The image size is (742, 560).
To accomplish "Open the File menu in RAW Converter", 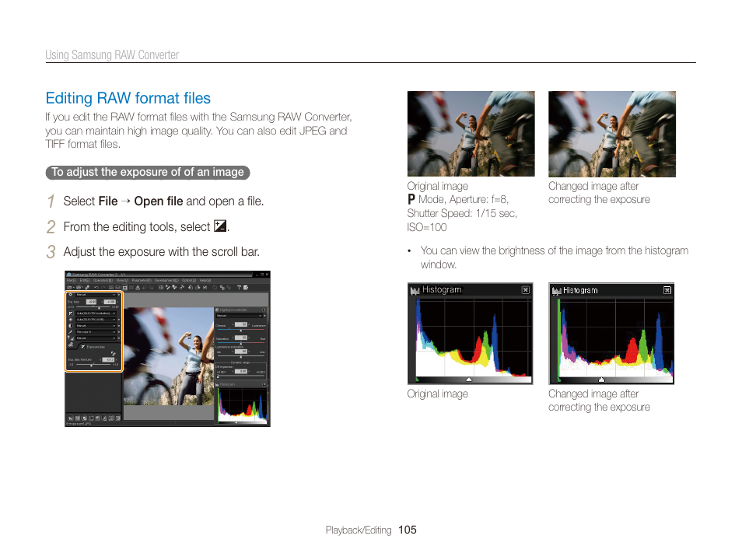I will pyautogui.click(x=72, y=280).
